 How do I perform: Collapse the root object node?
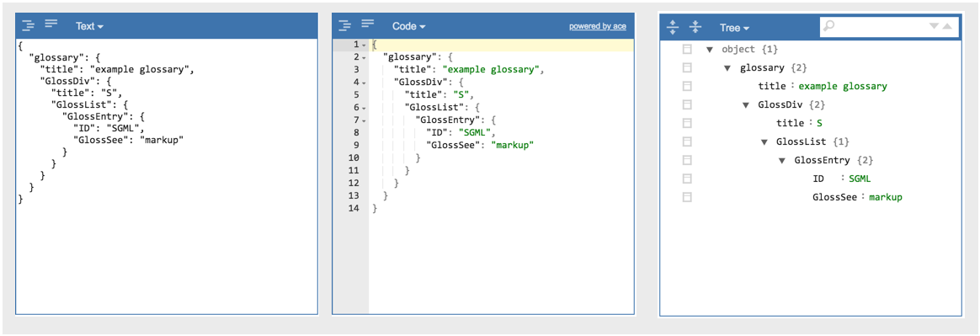pyautogui.click(x=709, y=50)
